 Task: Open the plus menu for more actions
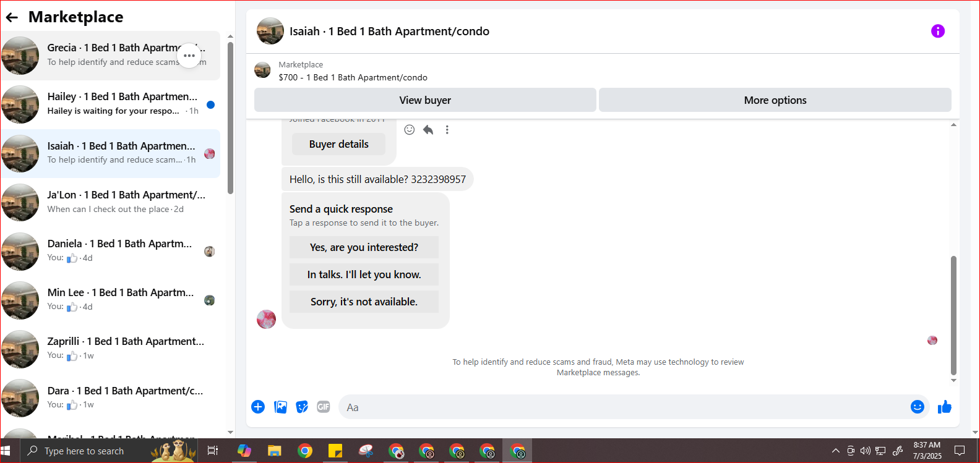click(258, 407)
